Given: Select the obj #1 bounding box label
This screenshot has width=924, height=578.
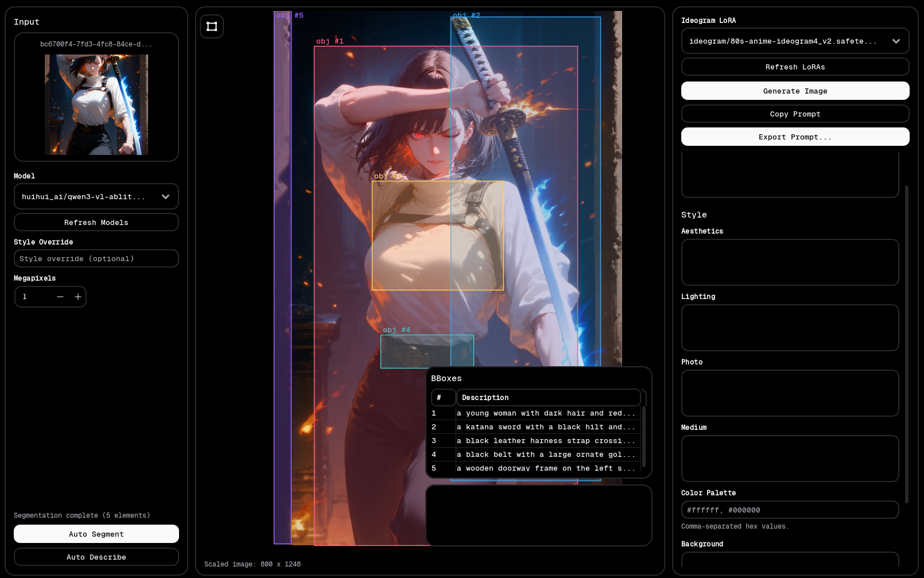Looking at the screenshot, I should 330,41.
